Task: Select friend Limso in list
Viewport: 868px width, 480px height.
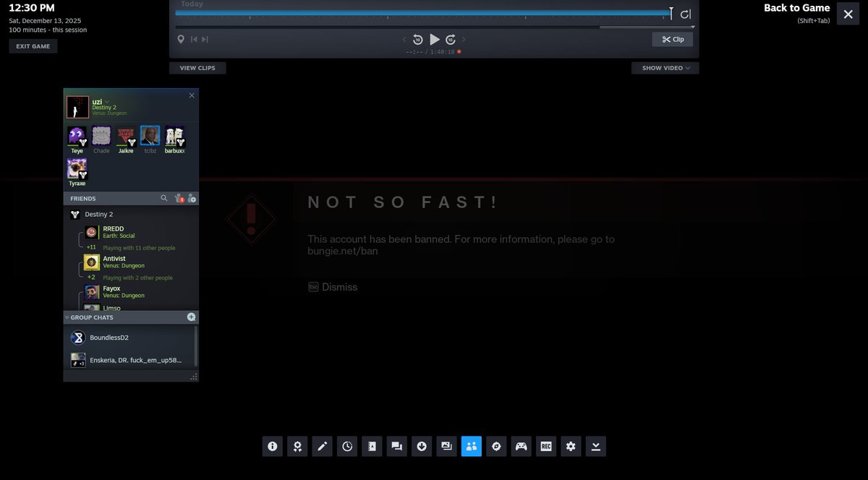Action: [x=130, y=307]
